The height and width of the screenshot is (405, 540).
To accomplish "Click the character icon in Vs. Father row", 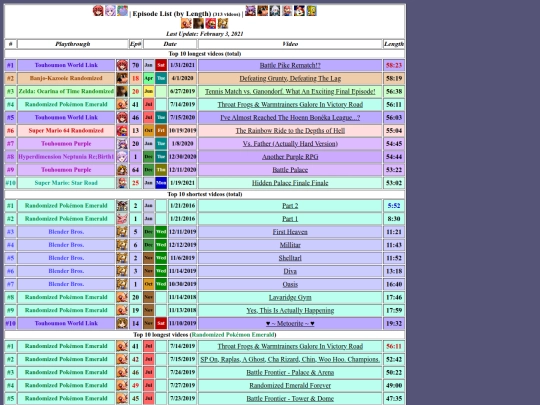I will 122,144.
